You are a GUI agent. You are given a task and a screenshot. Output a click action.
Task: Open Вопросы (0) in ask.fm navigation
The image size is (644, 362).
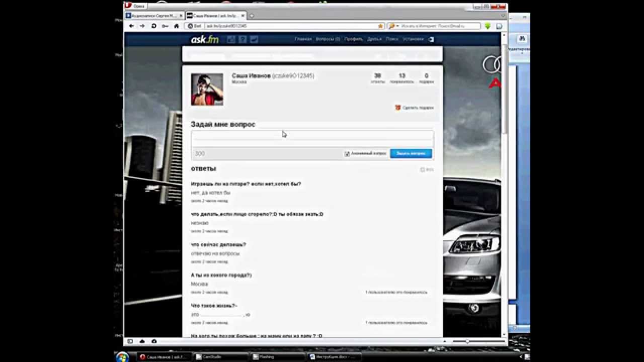point(328,39)
